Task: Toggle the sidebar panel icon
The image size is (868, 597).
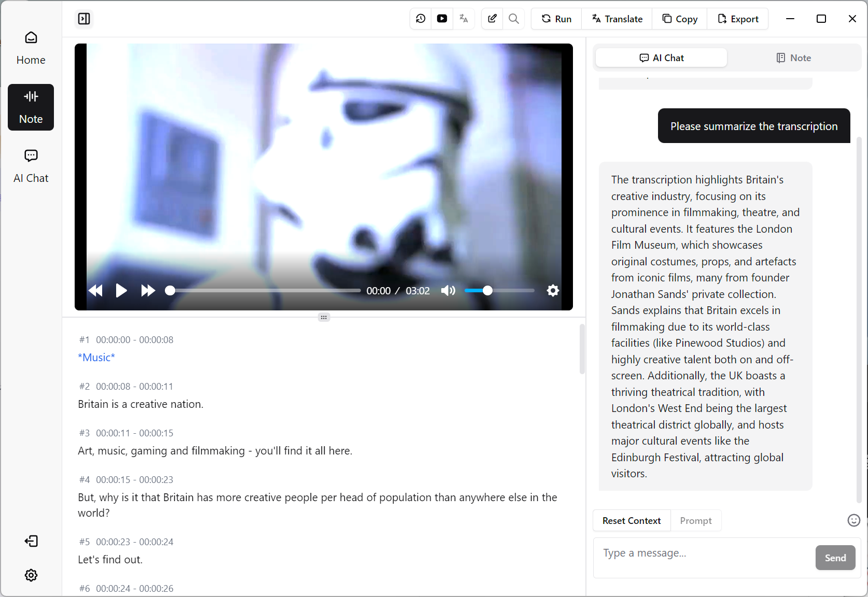Action: [84, 19]
